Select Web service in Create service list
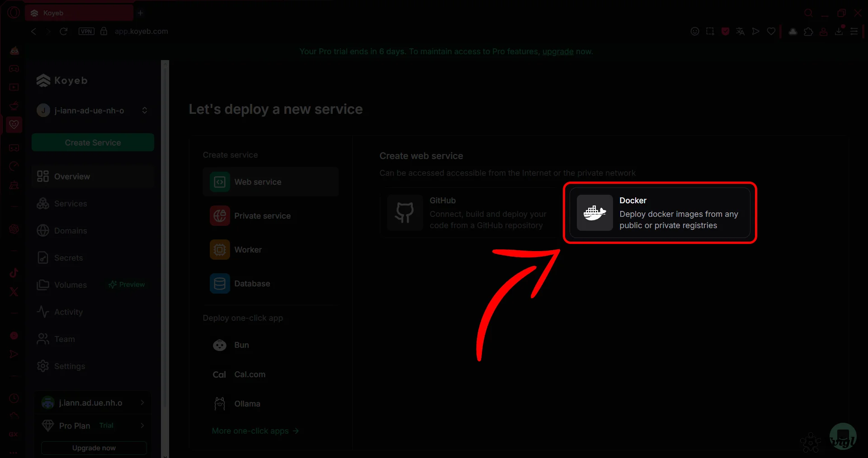The image size is (868, 458). [x=270, y=182]
